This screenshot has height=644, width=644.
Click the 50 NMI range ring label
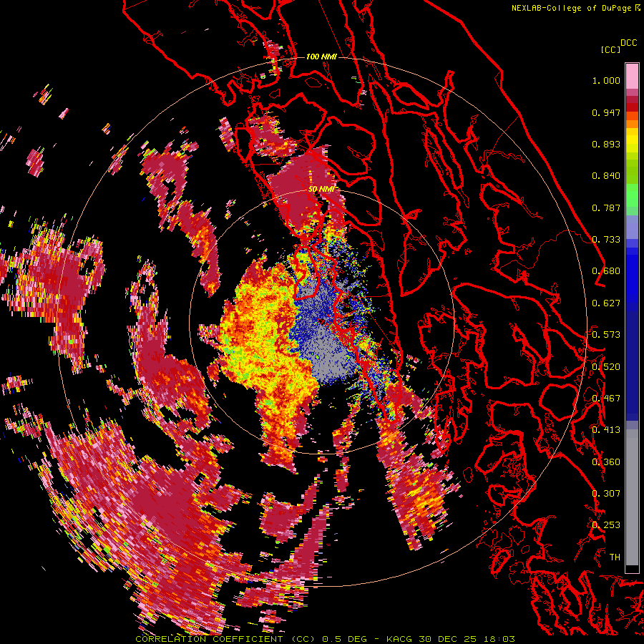pyautogui.click(x=321, y=190)
